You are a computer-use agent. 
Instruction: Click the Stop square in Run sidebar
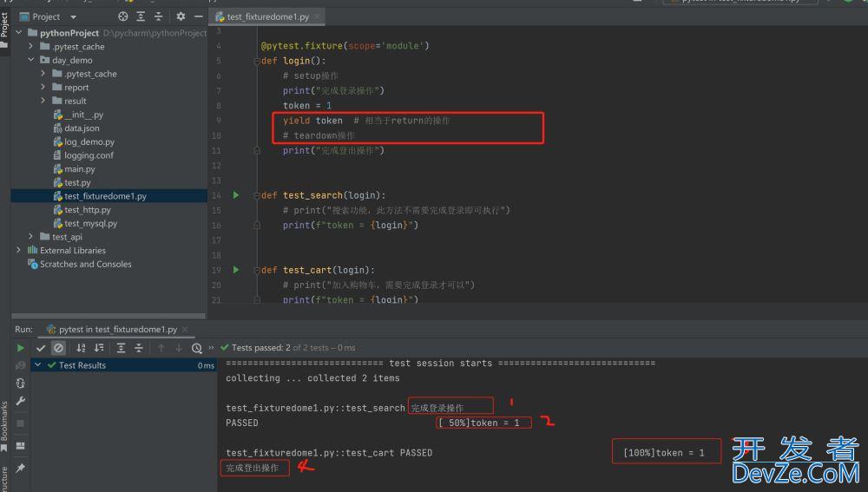21,423
